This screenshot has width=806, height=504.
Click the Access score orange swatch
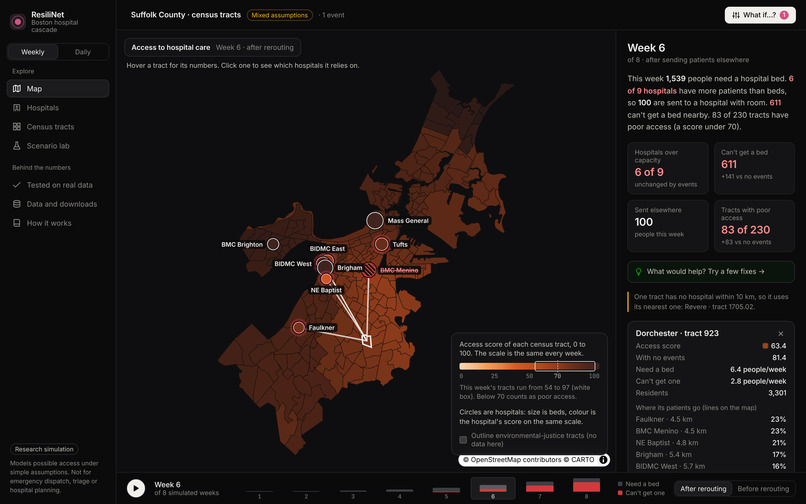click(x=765, y=346)
